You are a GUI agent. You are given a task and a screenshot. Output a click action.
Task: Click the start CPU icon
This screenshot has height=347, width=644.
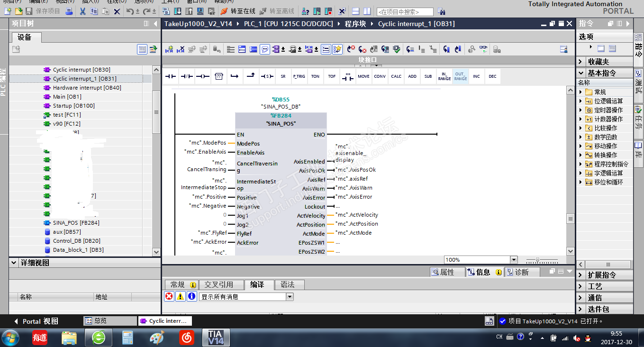(317, 11)
